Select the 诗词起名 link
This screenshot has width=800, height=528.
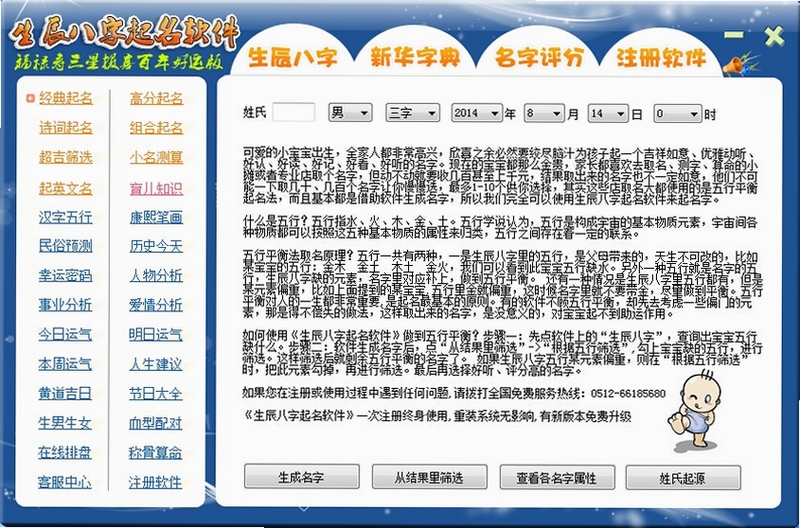tap(66, 128)
